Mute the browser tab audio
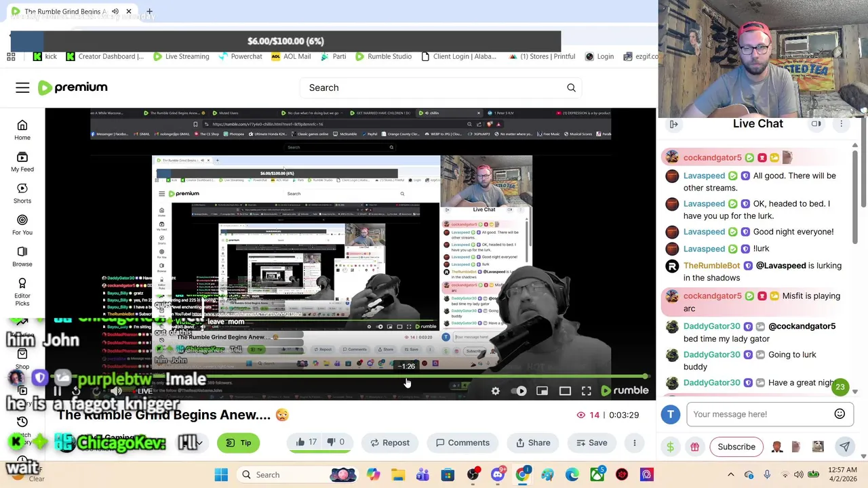Screen dimensions: 868x488 tap(115, 12)
